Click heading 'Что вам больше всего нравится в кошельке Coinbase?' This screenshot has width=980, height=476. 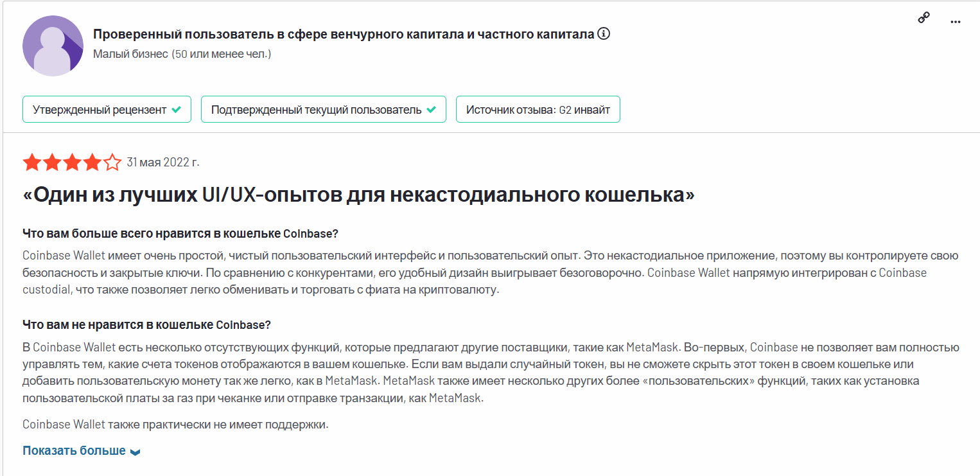click(x=180, y=233)
